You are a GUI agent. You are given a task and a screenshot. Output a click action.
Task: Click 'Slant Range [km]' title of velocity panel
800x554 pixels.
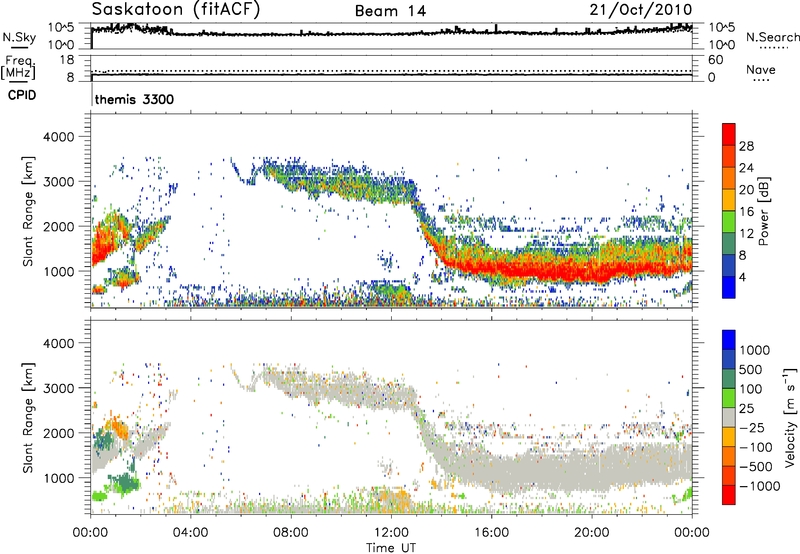28,417
